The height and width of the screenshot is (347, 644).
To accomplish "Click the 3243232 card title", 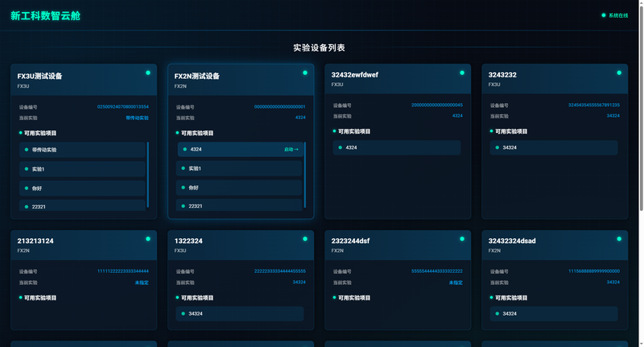I will (x=502, y=75).
